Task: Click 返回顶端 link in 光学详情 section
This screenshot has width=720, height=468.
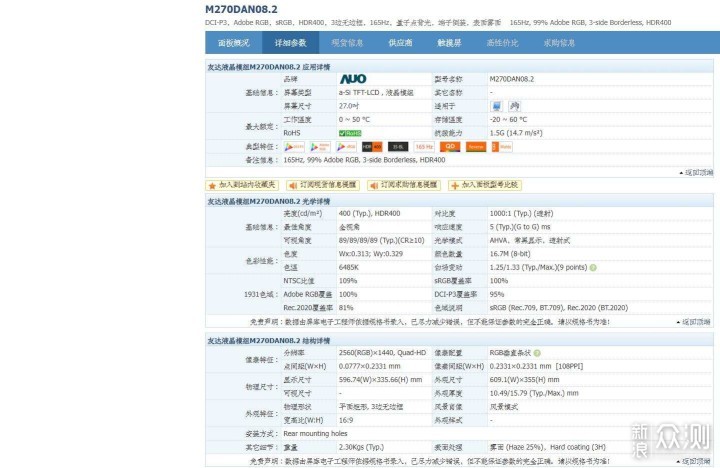Action: [694, 322]
